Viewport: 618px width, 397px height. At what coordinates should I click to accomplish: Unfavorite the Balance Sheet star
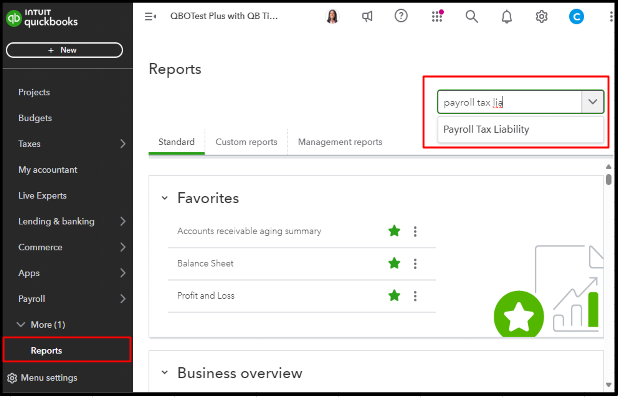tap(394, 263)
